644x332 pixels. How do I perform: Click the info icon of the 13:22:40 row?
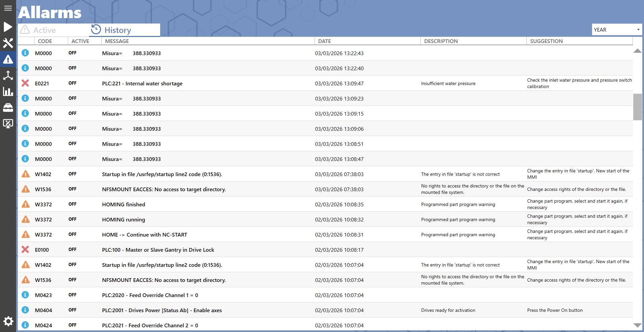click(25, 68)
